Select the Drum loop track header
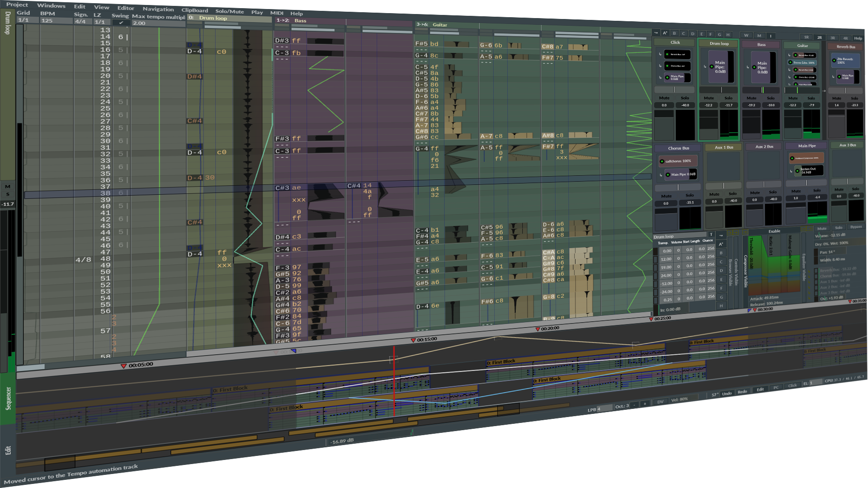Image resolution: width=868 pixels, height=488 pixels. (231, 19)
